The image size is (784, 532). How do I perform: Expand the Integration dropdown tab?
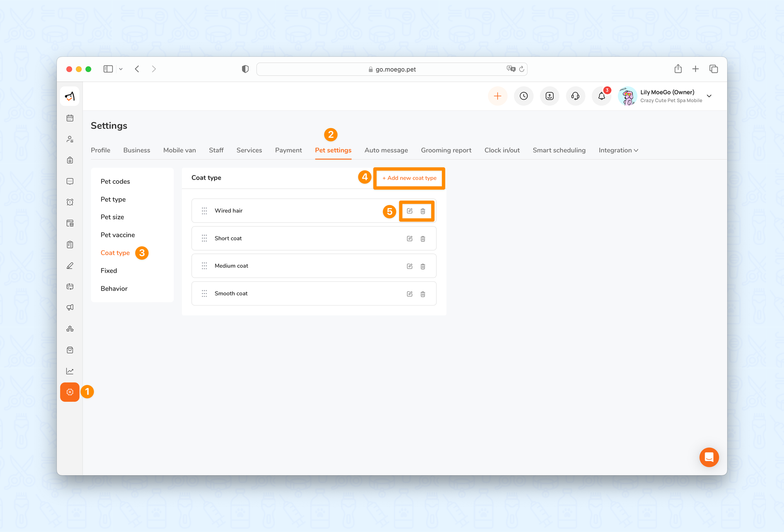(x=618, y=150)
